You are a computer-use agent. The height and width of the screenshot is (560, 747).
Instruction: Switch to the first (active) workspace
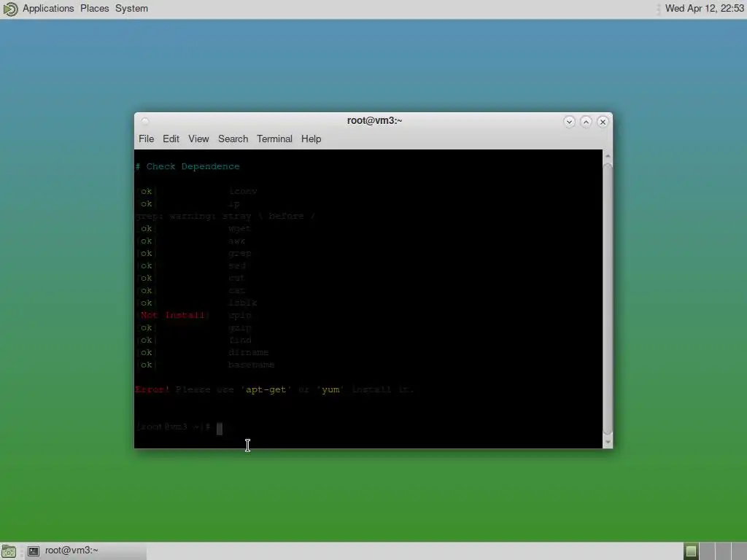click(x=691, y=551)
